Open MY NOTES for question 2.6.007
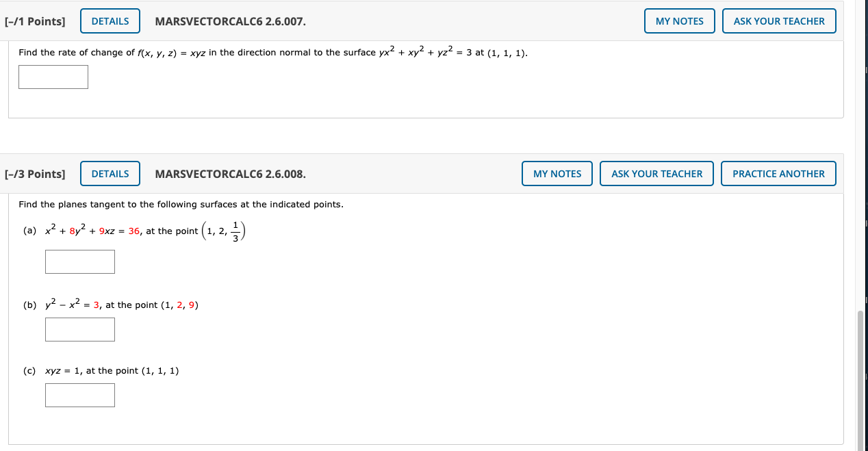This screenshot has height=451, width=868. coord(680,21)
